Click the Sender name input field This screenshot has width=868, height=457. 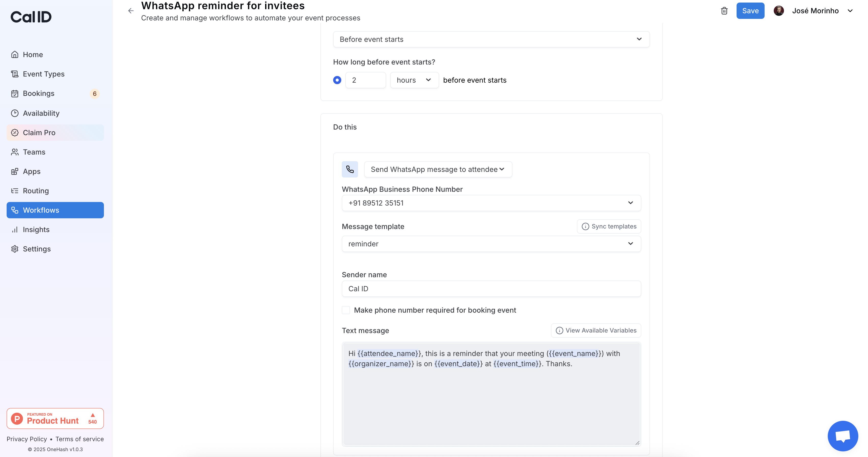491,289
